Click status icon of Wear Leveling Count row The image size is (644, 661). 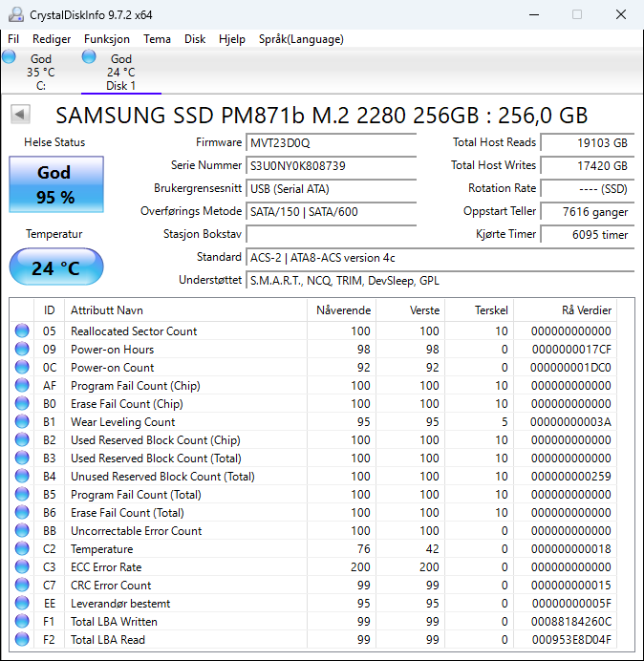click(22, 421)
